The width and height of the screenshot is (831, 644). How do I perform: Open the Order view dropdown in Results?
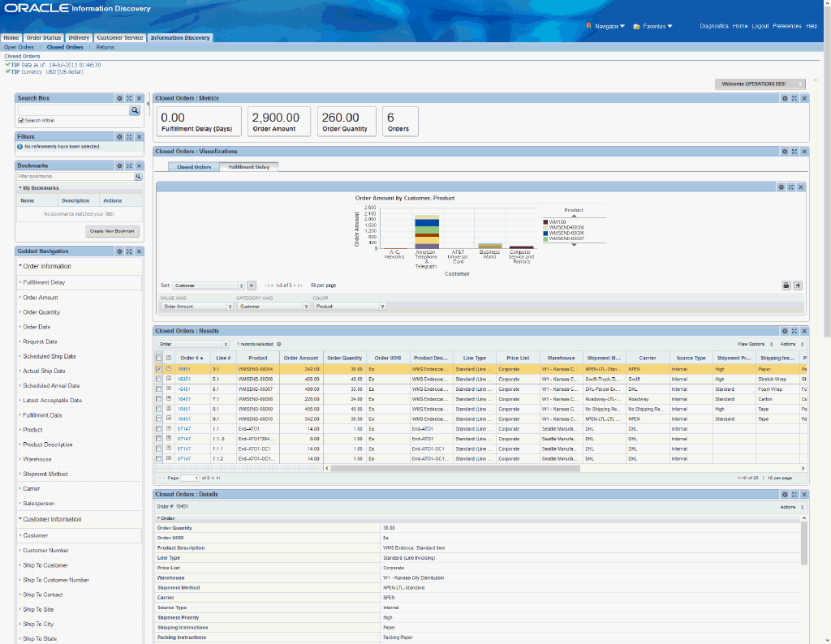[x=193, y=344]
